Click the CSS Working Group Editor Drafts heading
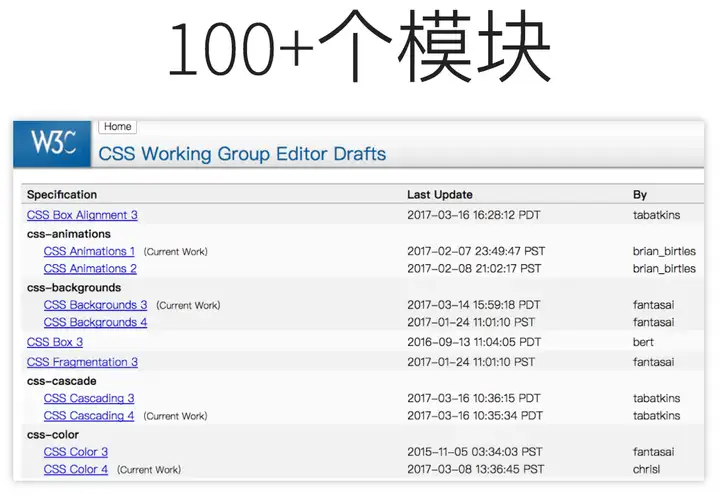Image resolution: width=720 pixels, height=496 pixels. [x=242, y=154]
